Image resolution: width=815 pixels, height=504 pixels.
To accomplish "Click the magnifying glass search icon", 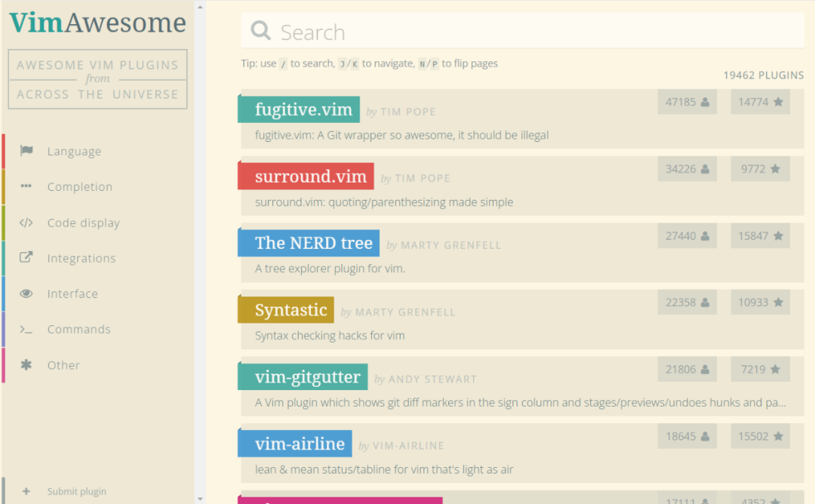I will pyautogui.click(x=260, y=31).
